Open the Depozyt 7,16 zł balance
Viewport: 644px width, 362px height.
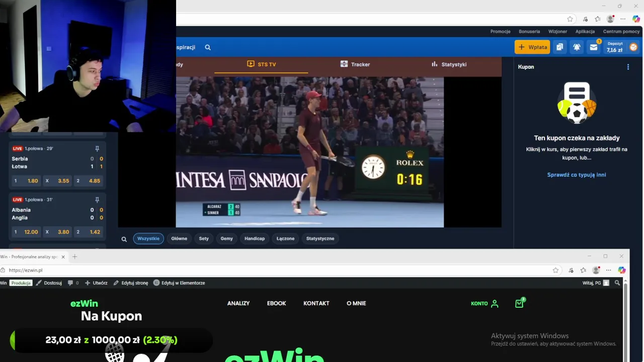pyautogui.click(x=615, y=47)
